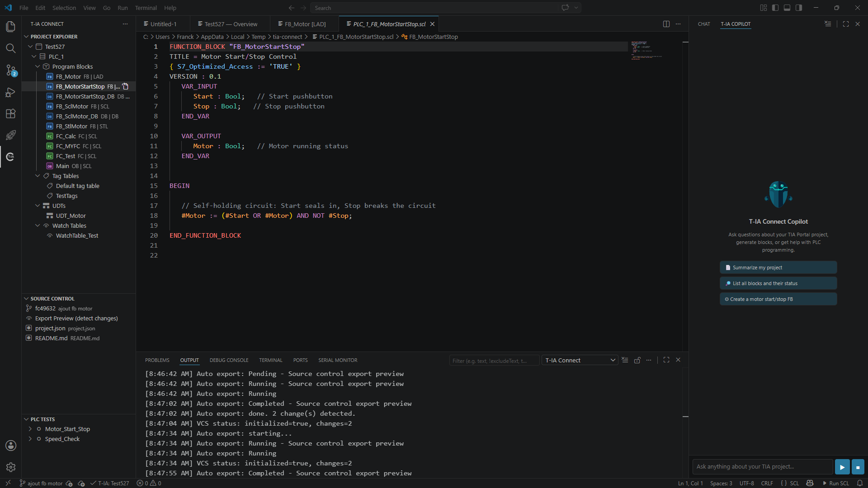Focus the Output filter text field
The height and width of the screenshot is (488, 868).
[x=494, y=361]
